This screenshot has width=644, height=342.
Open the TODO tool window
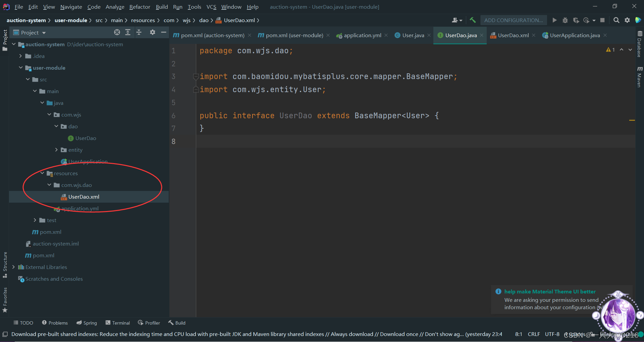[23, 323]
